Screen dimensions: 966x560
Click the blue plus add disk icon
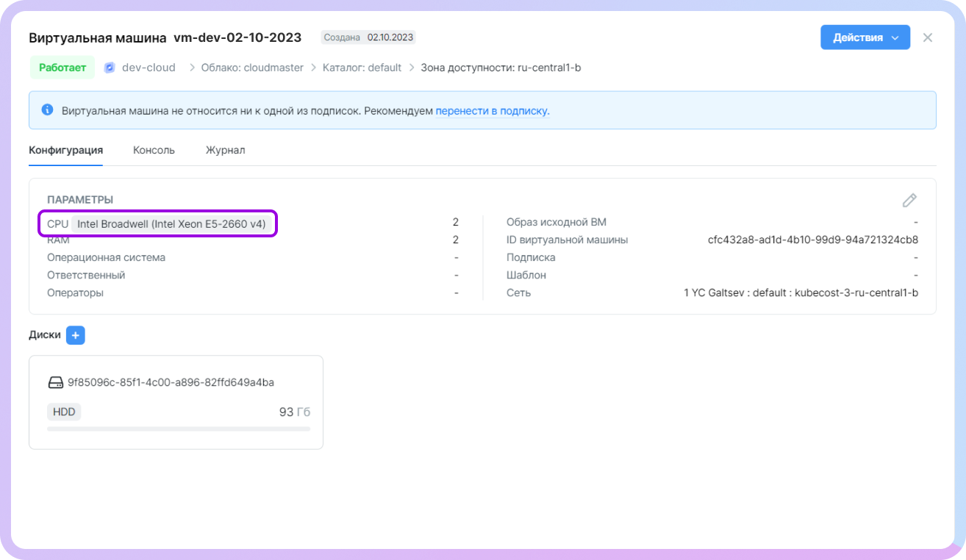click(76, 335)
